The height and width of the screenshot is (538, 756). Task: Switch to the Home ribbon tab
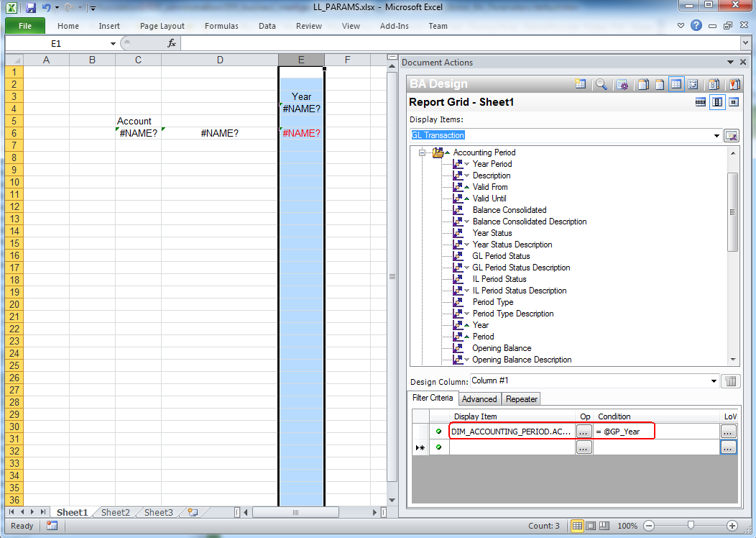[68, 26]
